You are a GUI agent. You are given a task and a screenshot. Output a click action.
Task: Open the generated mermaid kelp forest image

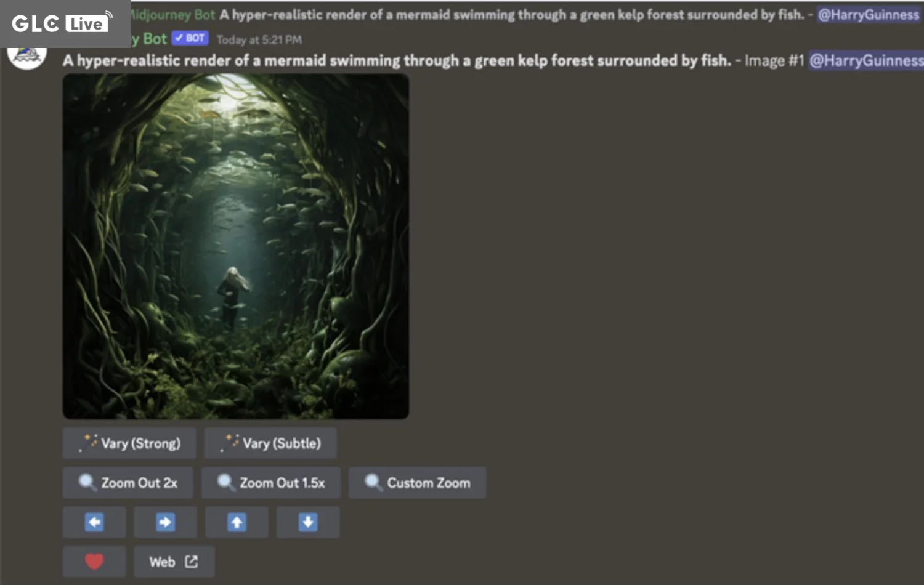tap(236, 246)
